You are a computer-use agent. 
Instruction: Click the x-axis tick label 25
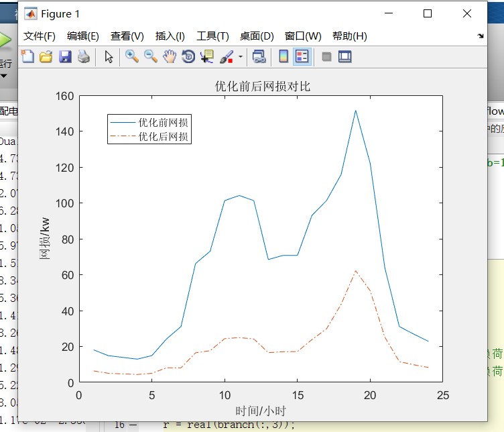[443, 395]
